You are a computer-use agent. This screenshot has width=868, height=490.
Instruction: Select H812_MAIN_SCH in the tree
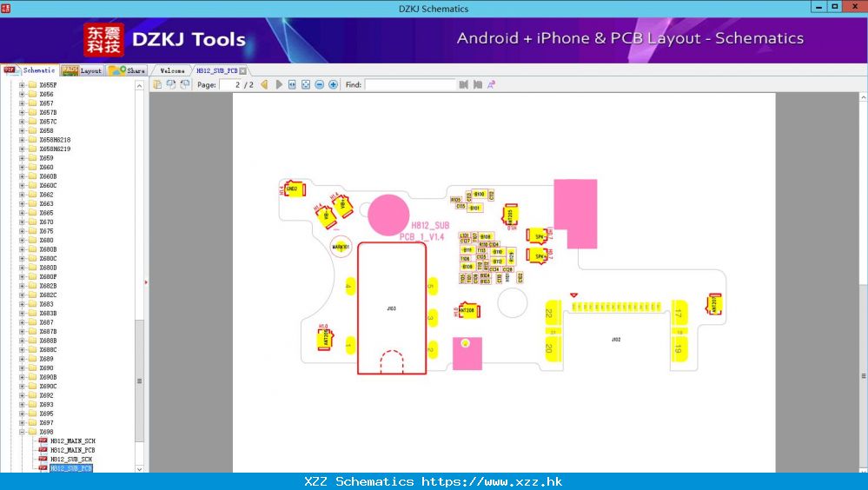click(x=72, y=440)
